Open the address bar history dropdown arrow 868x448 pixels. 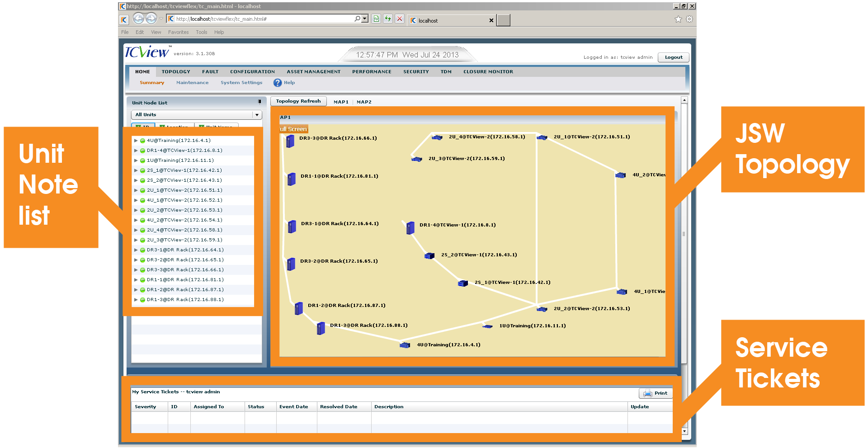pyautogui.click(x=365, y=19)
